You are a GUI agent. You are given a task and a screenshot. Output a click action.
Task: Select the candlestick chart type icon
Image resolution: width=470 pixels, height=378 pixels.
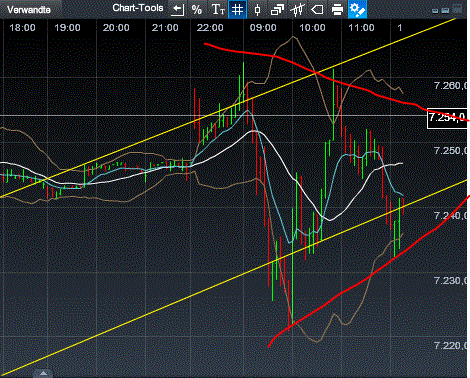257,9
